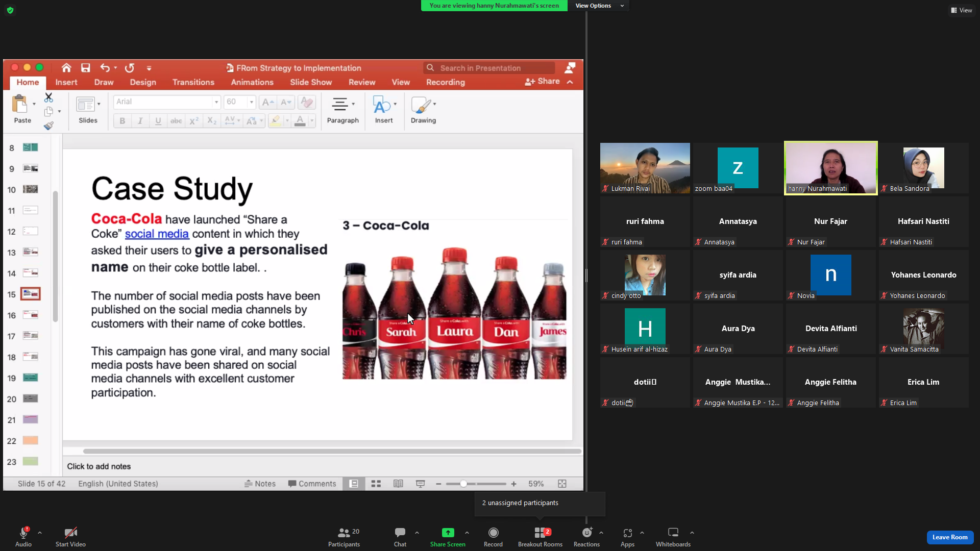Open the Slide Show tab
Screen dimensions: 980x551
tap(311, 82)
